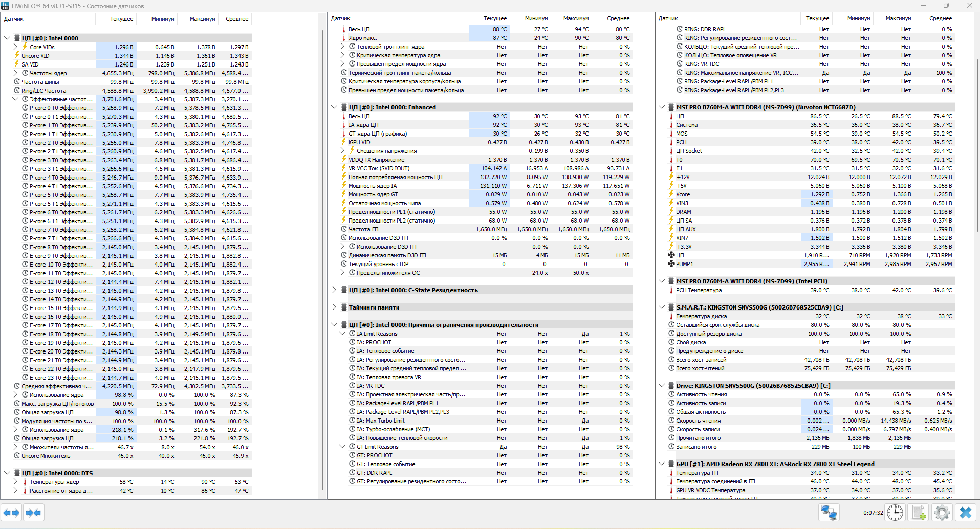Viewport: 980px width, 529px height.
Task: Click the clock icon beside Частота шины
Action: point(17,81)
